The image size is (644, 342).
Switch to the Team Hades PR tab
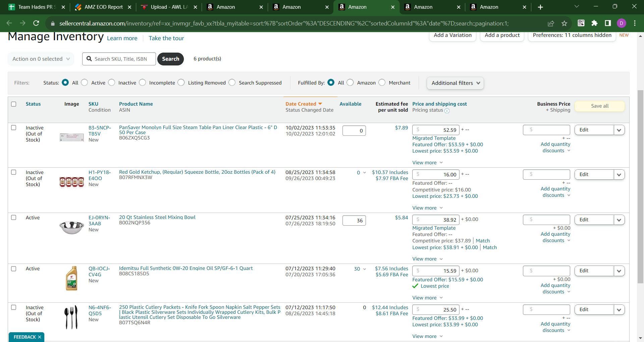(36, 7)
